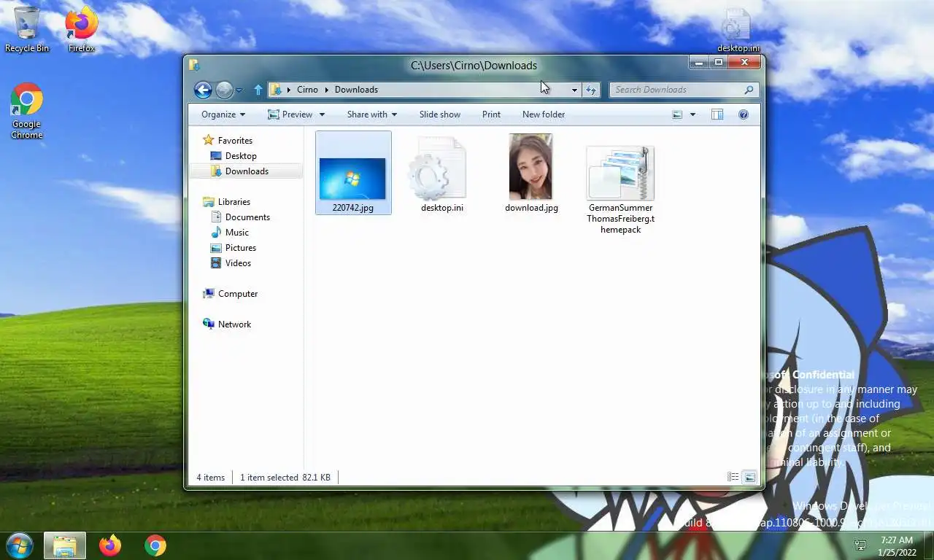Image resolution: width=934 pixels, height=560 pixels.
Task: Open the recent locations dropdown arrow
Action: coord(239,90)
